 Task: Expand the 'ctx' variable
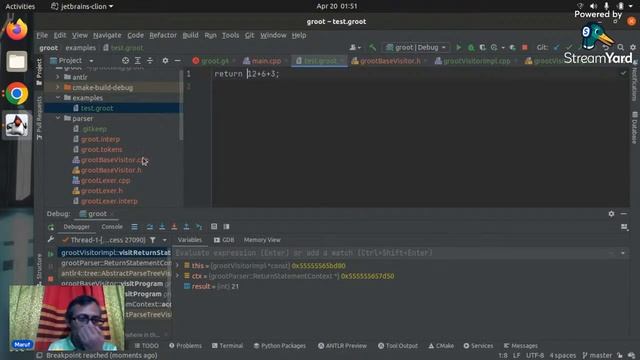pyautogui.click(x=178, y=276)
